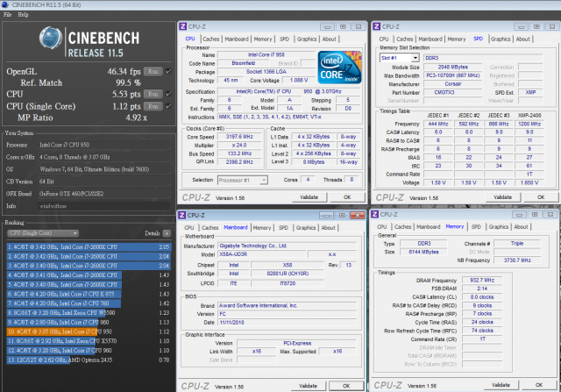Click the Channels # value Triple

pos(517,244)
